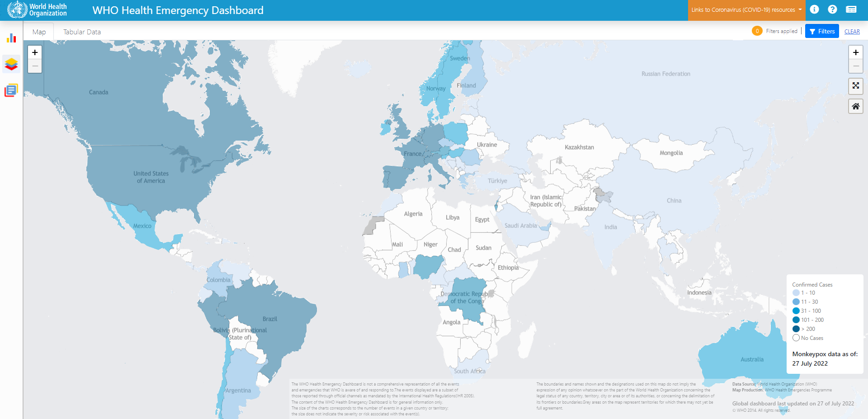
Task: Reset map to home extent
Action: click(x=855, y=106)
